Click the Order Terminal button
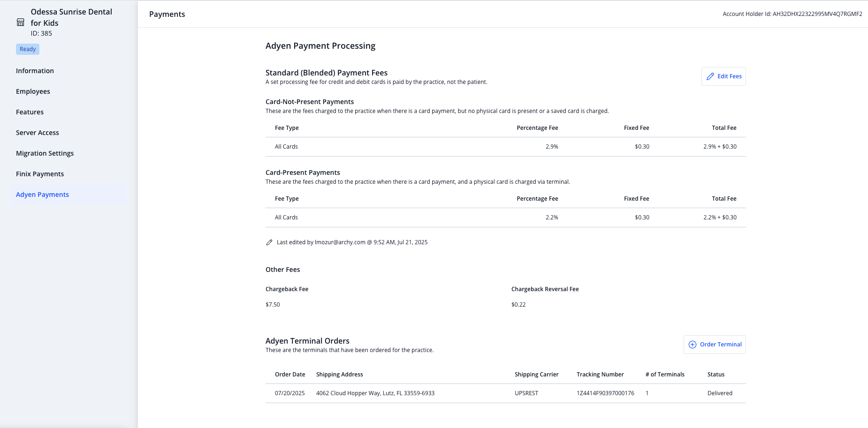 tap(715, 345)
